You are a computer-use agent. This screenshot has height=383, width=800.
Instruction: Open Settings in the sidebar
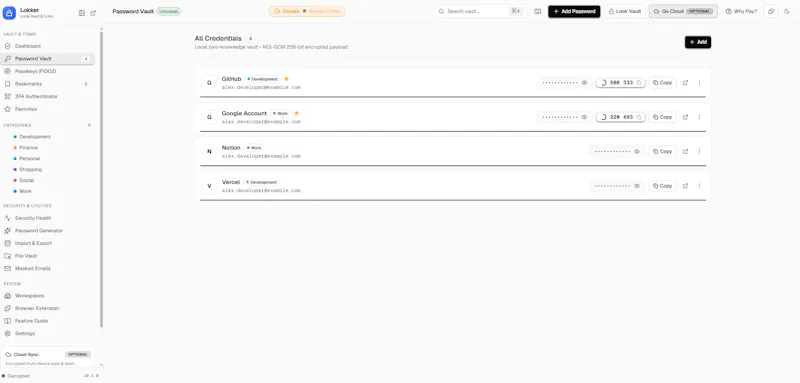(x=47, y=334)
